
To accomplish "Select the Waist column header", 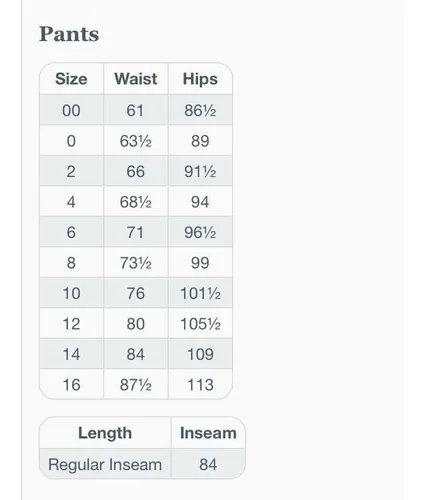I will (136, 79).
